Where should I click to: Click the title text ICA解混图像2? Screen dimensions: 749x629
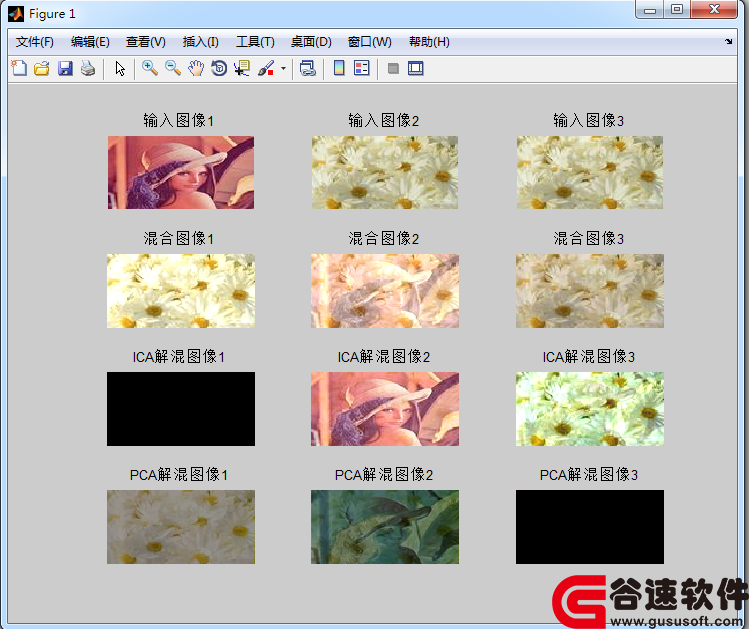click(x=384, y=357)
